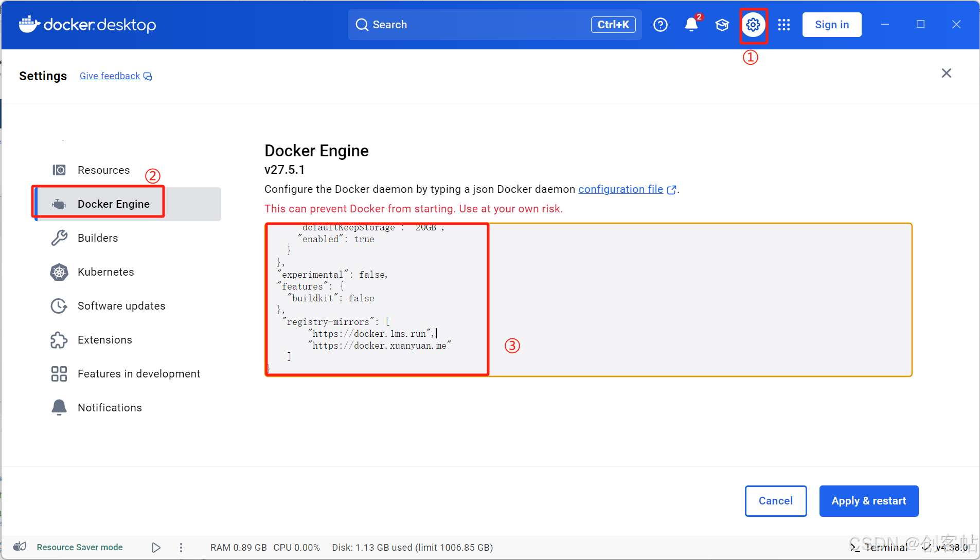980x560 pixels.
Task: Click the "registry-mirrors" line in editor
Action: coord(336,322)
